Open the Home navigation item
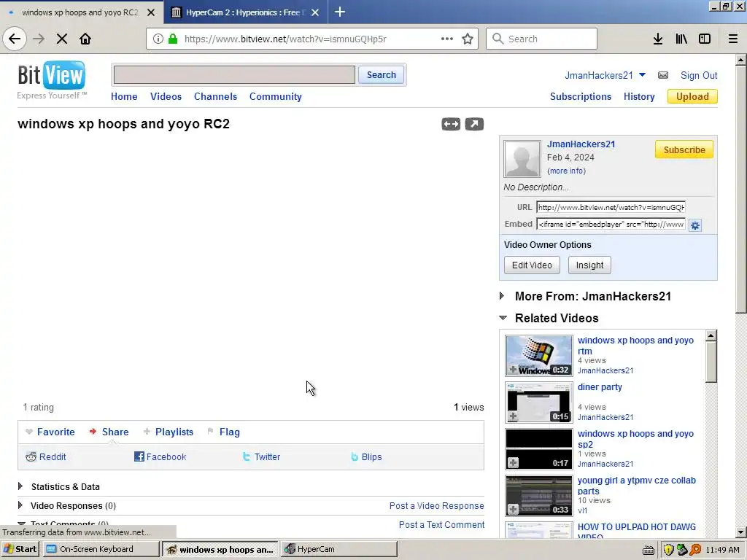The height and width of the screenshot is (560, 747). (x=124, y=96)
